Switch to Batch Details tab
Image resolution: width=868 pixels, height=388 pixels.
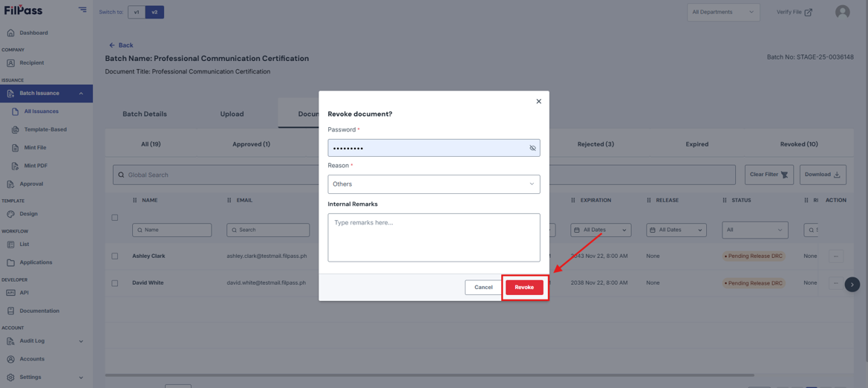[x=145, y=114]
